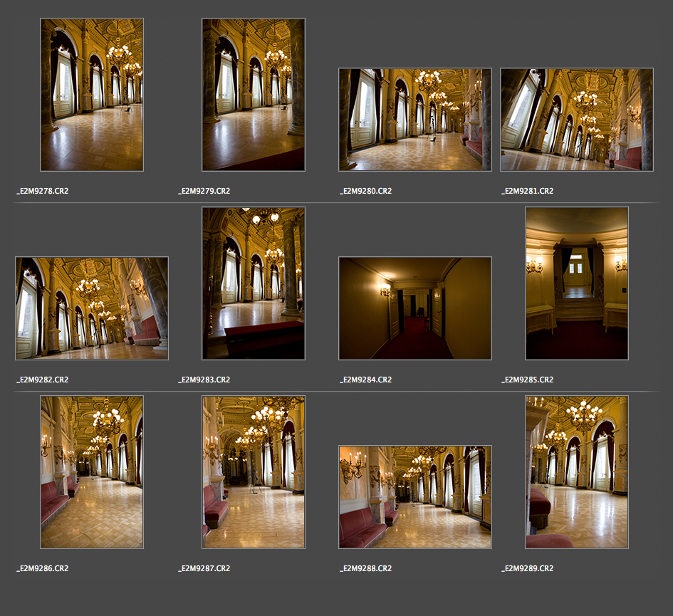Select the landscape thumbnail _E2M9280.CR2
673x616 pixels.
415,120
